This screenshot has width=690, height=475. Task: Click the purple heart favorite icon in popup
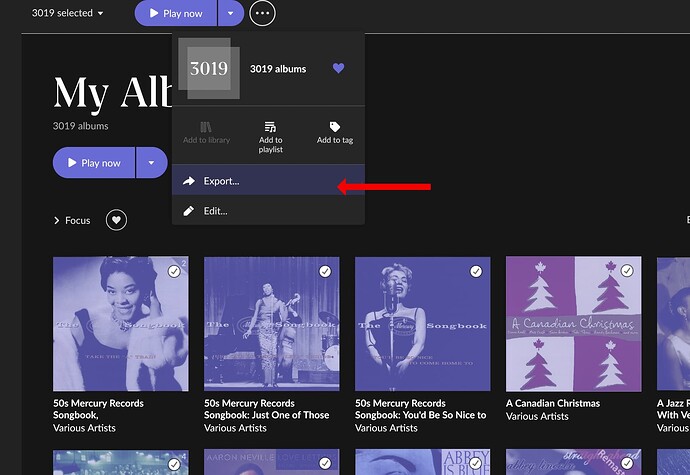(338, 69)
